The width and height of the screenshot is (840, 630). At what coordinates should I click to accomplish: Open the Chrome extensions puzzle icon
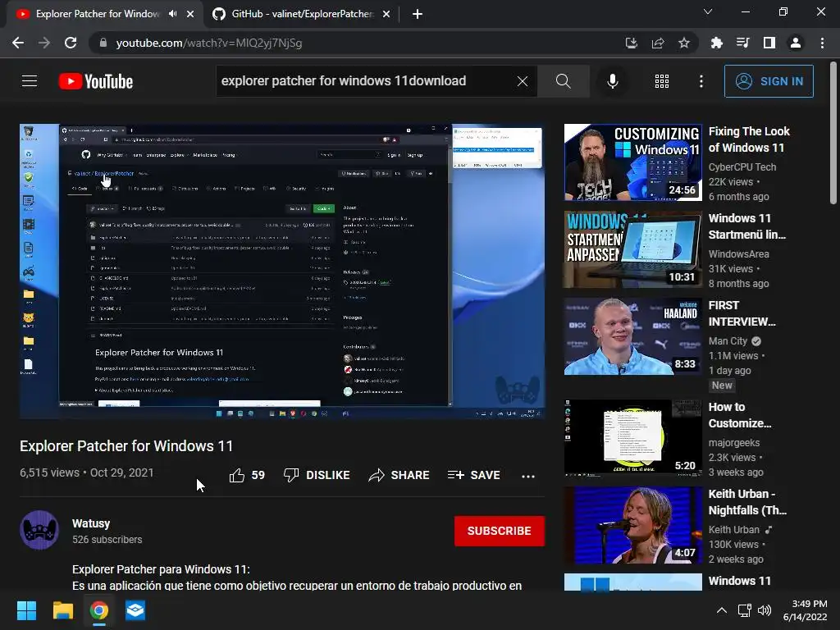click(x=717, y=43)
